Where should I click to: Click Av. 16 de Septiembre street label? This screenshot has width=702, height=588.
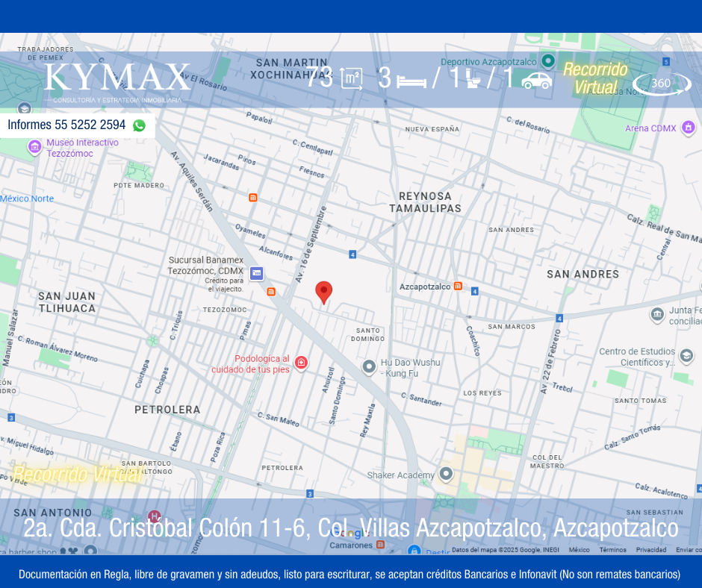pyautogui.click(x=311, y=244)
